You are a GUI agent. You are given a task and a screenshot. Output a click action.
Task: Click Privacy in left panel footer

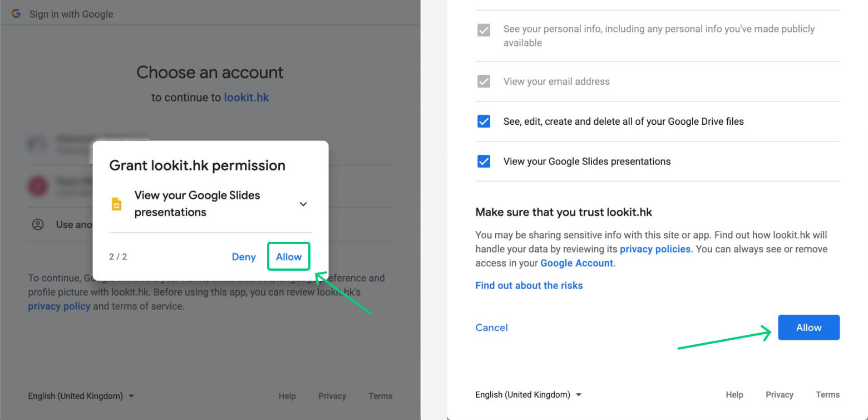(x=332, y=396)
